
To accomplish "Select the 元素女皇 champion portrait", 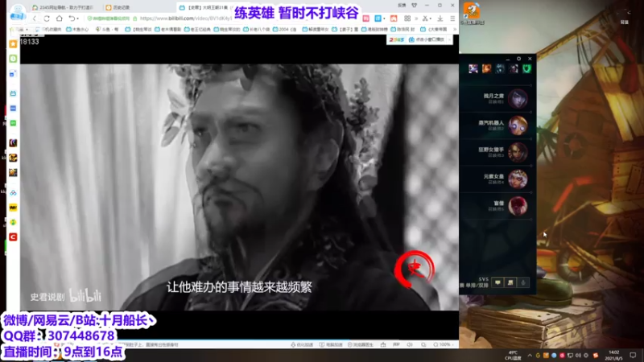I will (x=518, y=179).
